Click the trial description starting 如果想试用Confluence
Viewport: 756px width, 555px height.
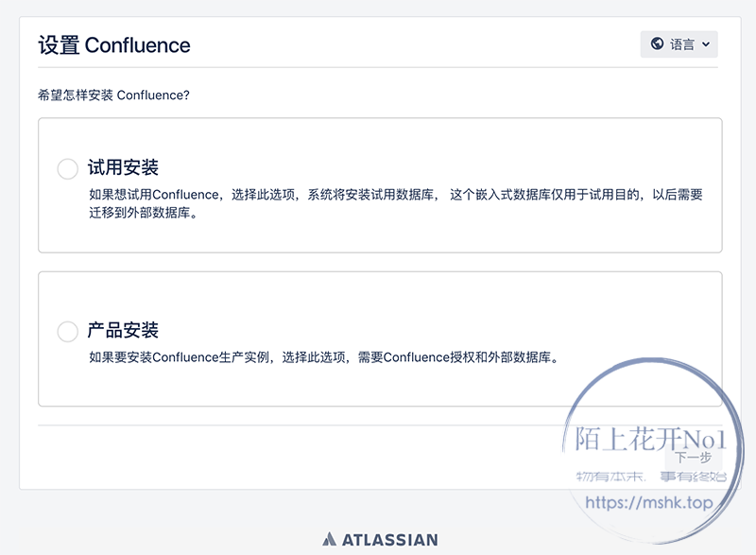pyautogui.click(x=395, y=203)
